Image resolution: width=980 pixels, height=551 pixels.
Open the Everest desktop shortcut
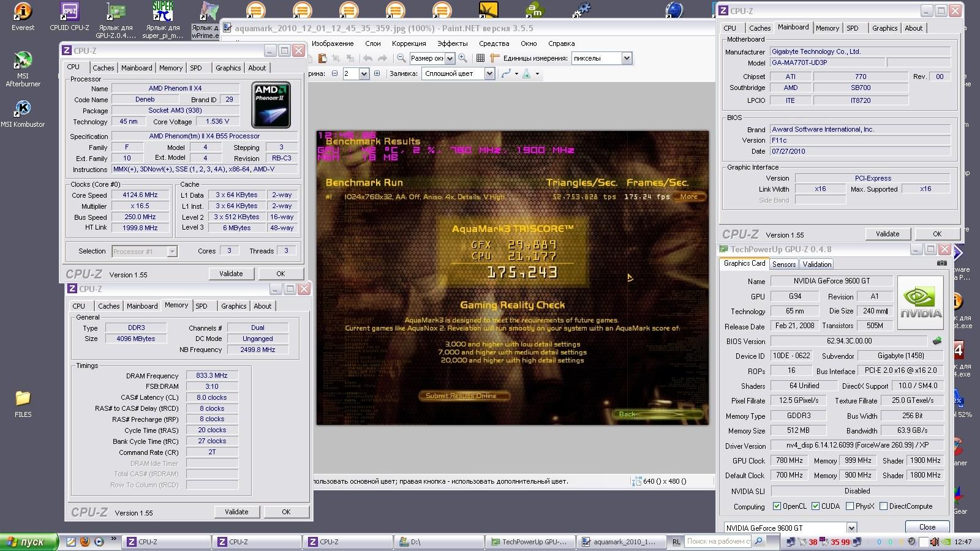(23, 17)
